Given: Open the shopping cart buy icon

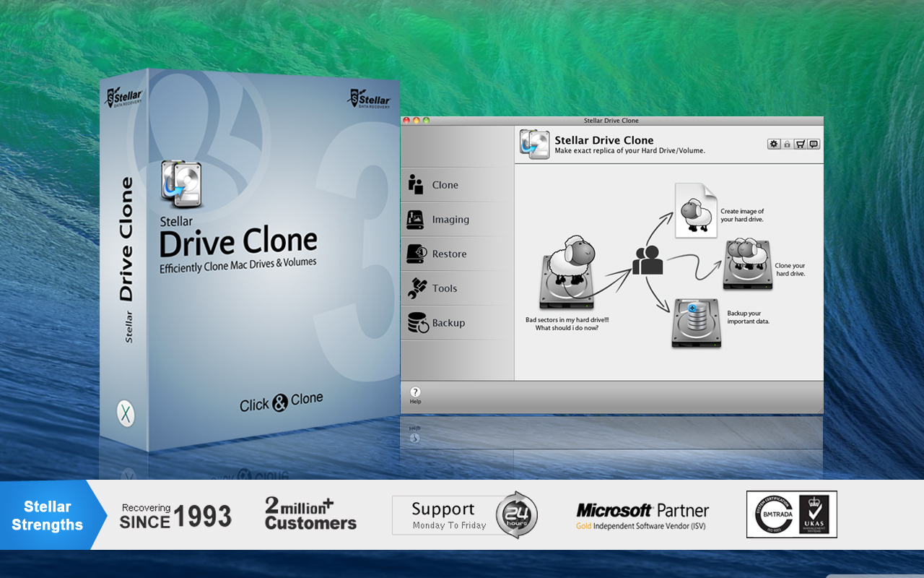Looking at the screenshot, I should [801, 144].
